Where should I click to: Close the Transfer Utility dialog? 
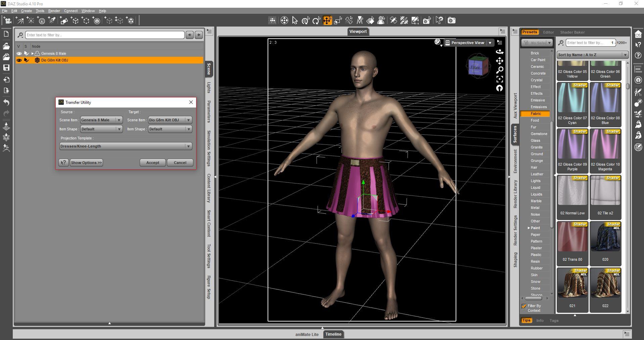coord(191,102)
